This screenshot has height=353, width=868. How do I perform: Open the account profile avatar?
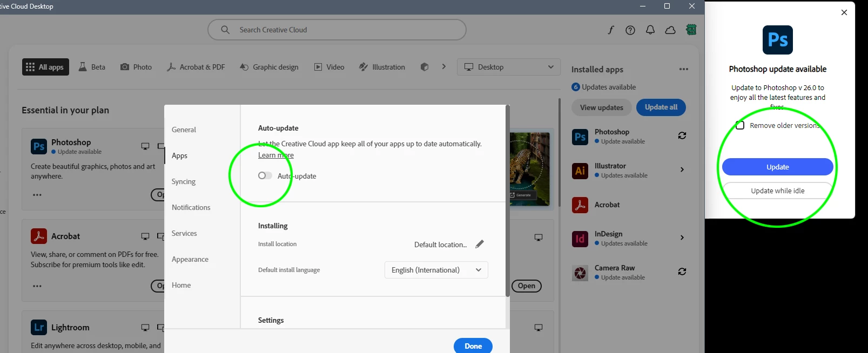[691, 30]
